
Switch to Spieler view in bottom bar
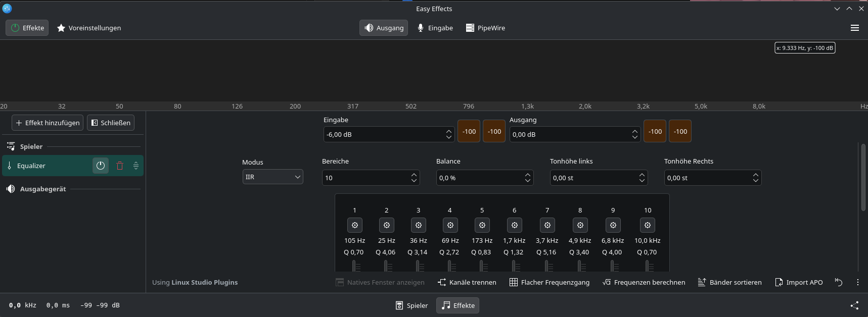tap(412, 305)
